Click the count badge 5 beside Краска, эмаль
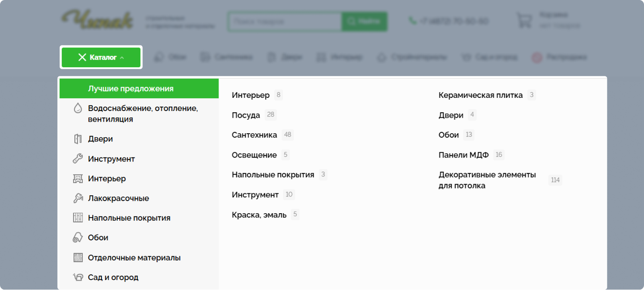The width and height of the screenshot is (644, 290). (x=295, y=214)
